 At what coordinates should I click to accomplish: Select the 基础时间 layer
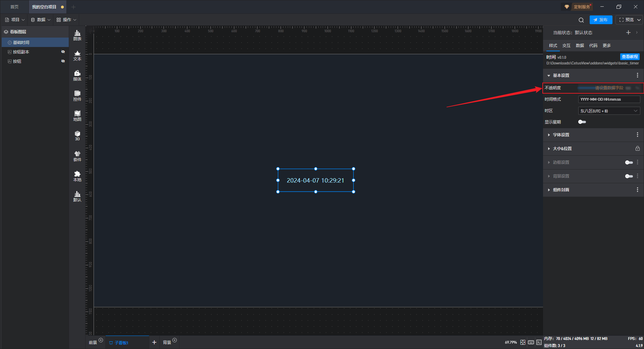point(35,42)
